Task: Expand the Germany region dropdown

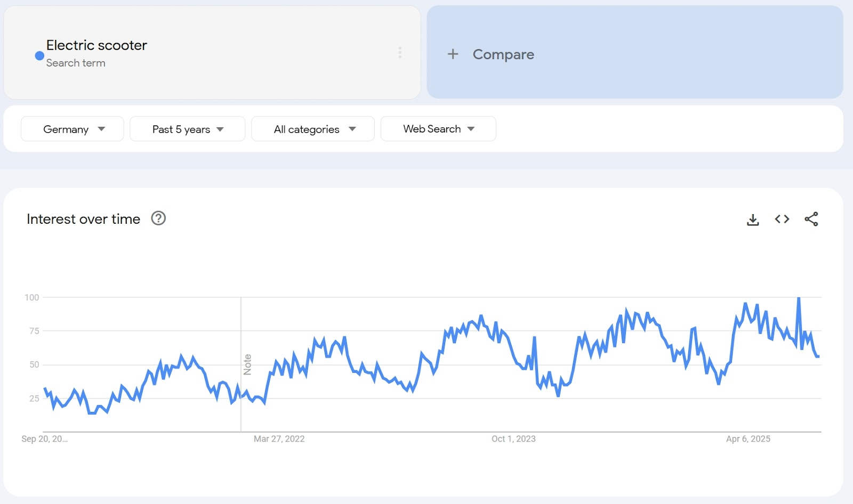Action: point(73,129)
